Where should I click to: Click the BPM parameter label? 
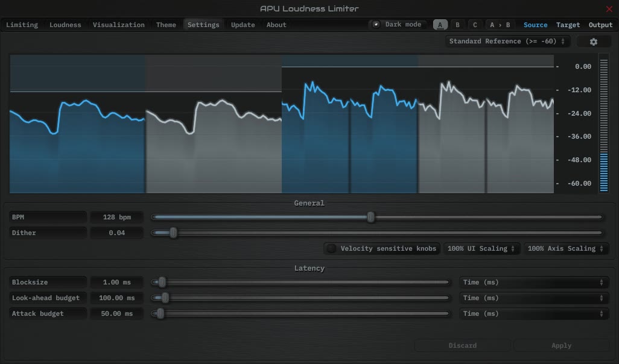pyautogui.click(x=48, y=218)
